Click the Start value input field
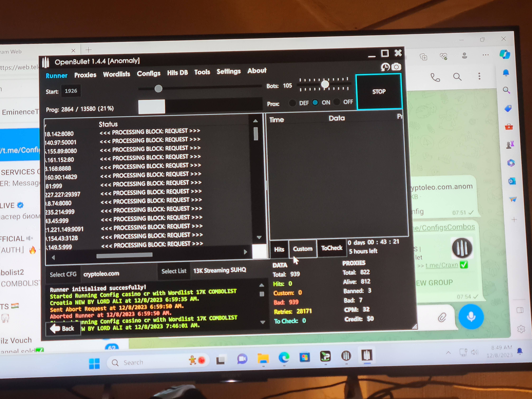Screen dimensions: 532x399 (x=71, y=91)
